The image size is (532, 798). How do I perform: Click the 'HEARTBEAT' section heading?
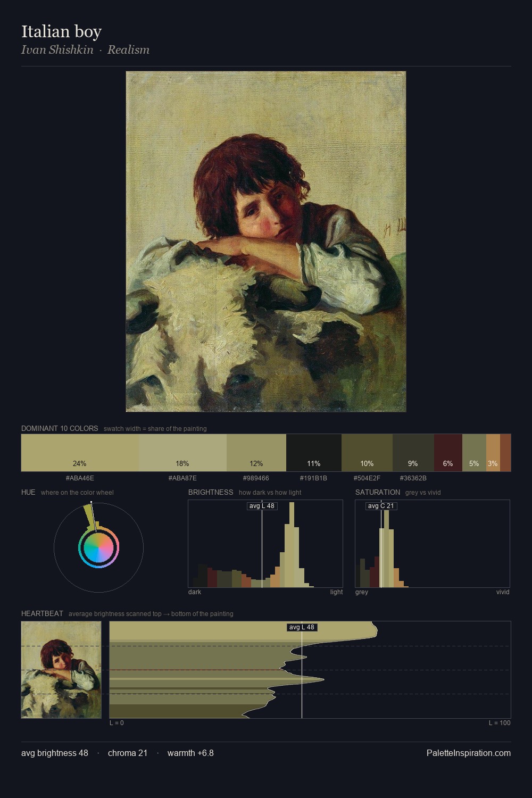click(x=42, y=613)
